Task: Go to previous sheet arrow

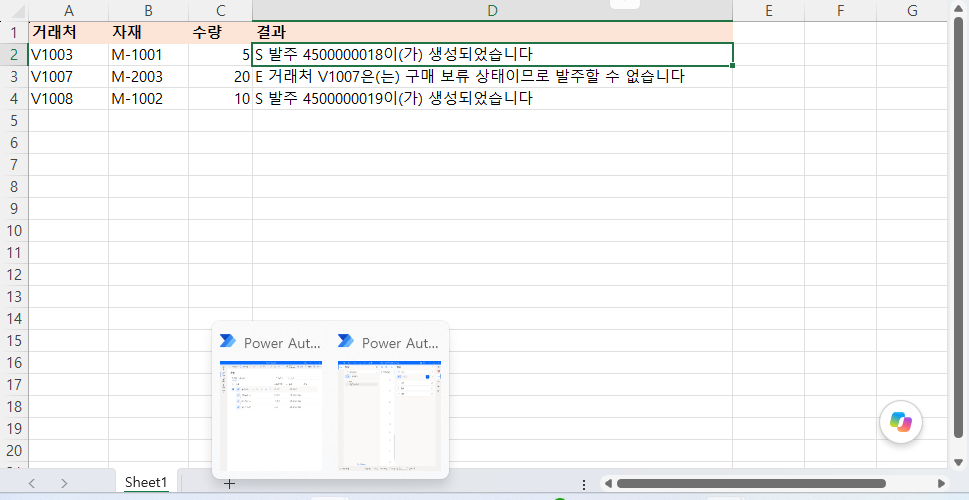Action: pos(32,483)
